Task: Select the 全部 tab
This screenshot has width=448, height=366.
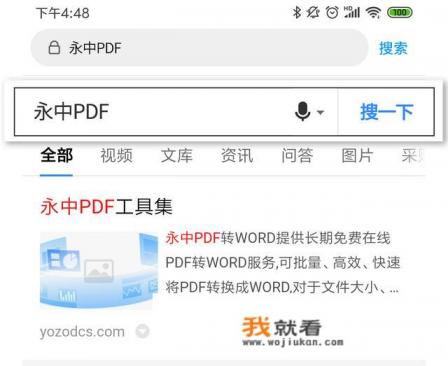Action: coord(57,156)
